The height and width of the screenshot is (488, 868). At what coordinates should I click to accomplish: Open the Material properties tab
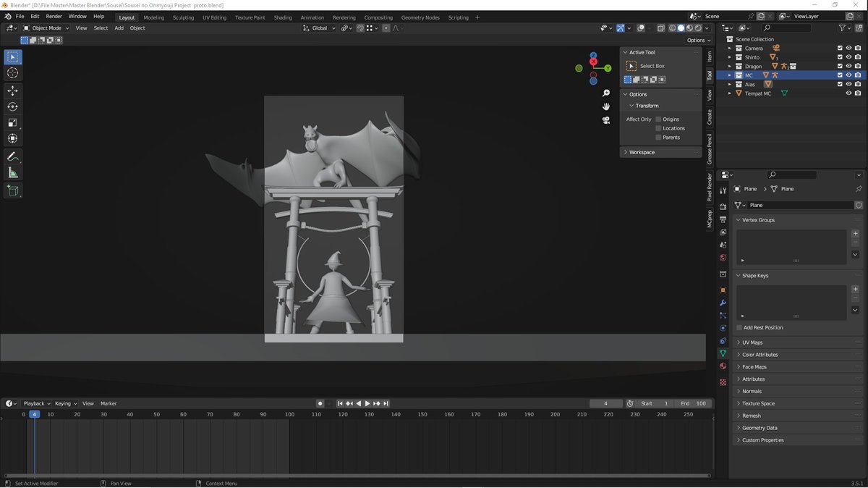[723, 366]
